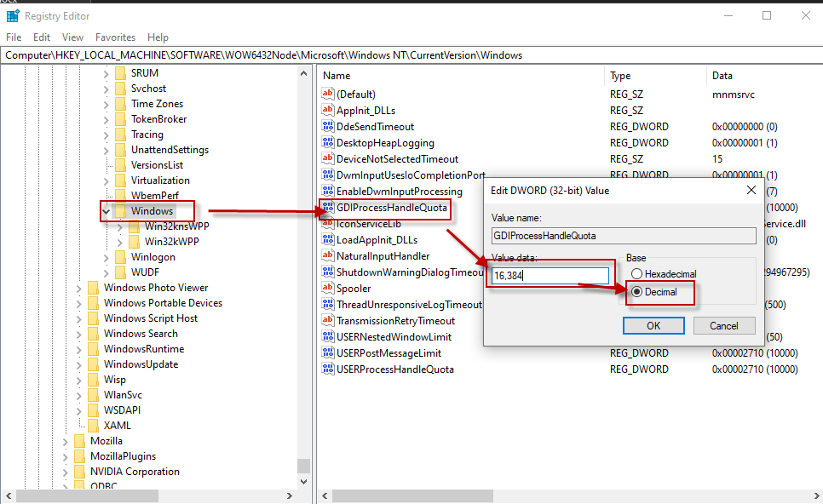This screenshot has height=504, width=823.
Task: Click inside the Value data field
Action: click(550, 275)
